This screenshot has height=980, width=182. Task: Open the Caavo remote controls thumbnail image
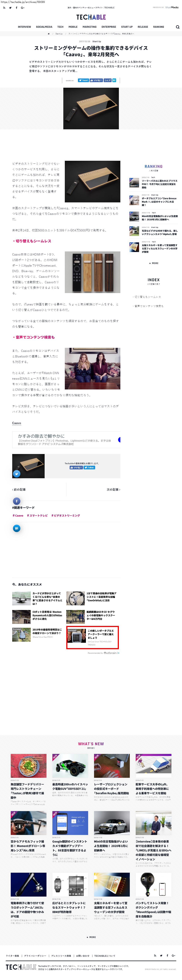click(93, 272)
